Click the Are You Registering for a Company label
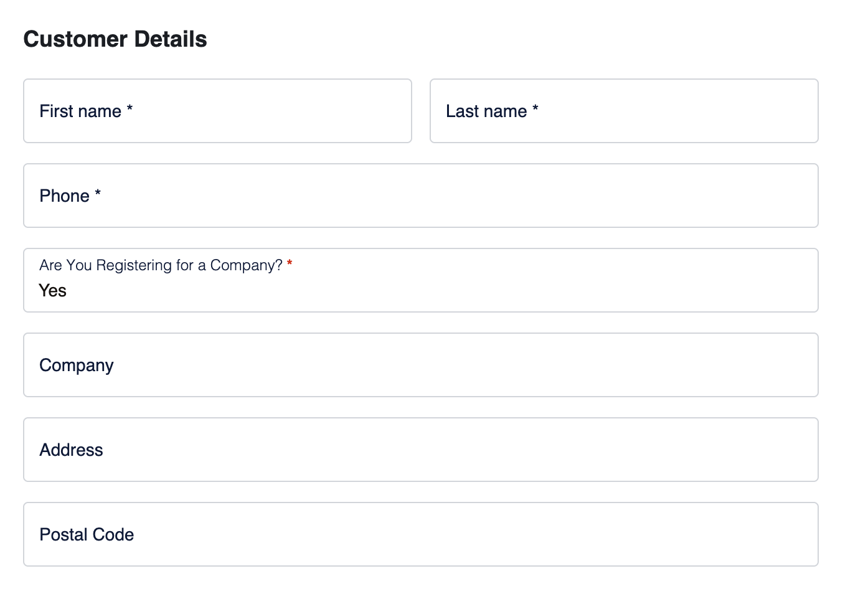The width and height of the screenshot is (868, 604). pos(161,265)
